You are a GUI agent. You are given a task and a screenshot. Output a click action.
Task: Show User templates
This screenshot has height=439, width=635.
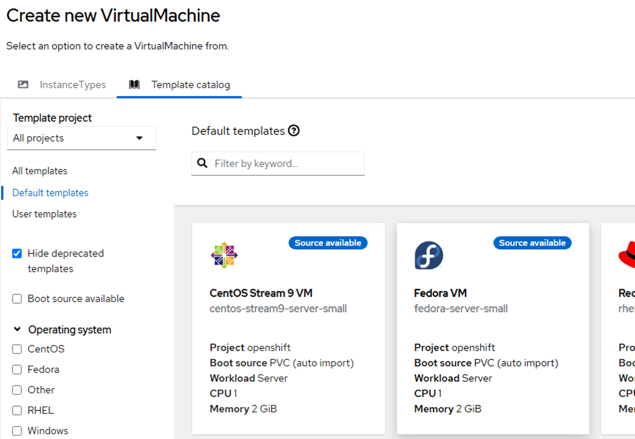click(x=45, y=214)
